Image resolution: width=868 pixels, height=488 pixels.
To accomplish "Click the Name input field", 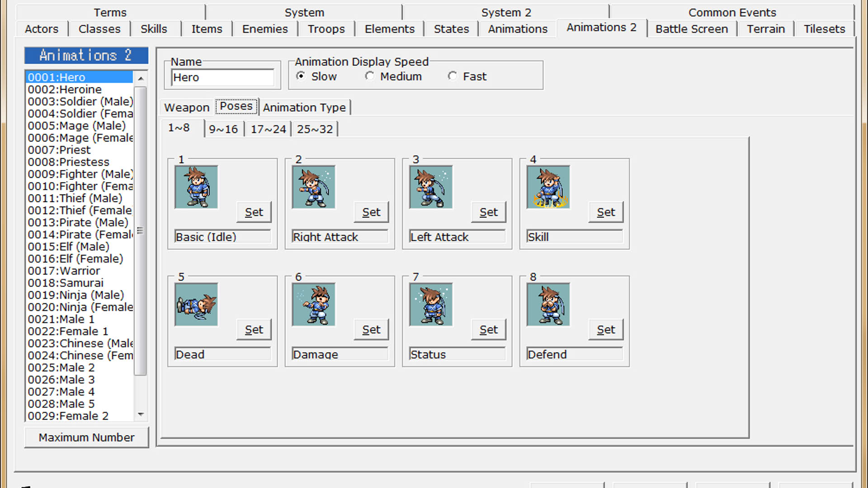I will coord(223,77).
